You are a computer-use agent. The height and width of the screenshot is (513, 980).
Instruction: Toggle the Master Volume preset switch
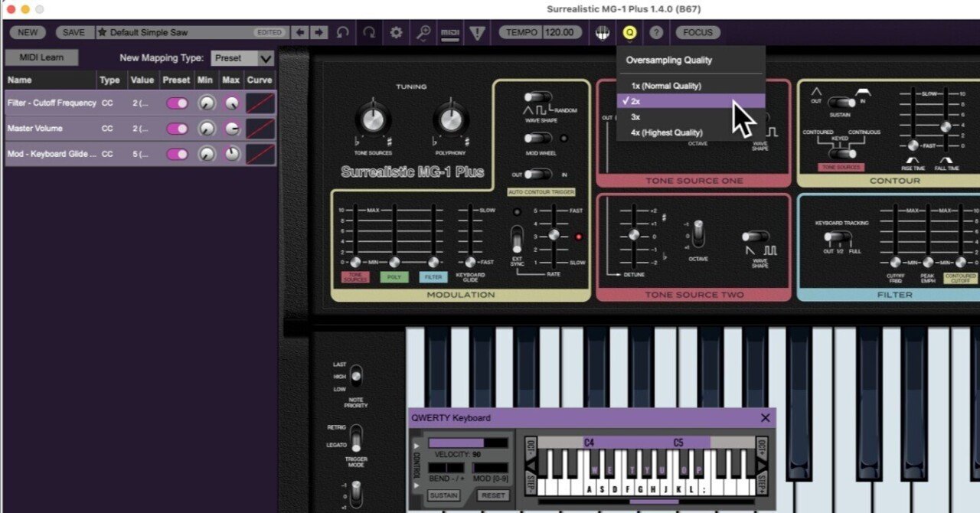click(176, 128)
